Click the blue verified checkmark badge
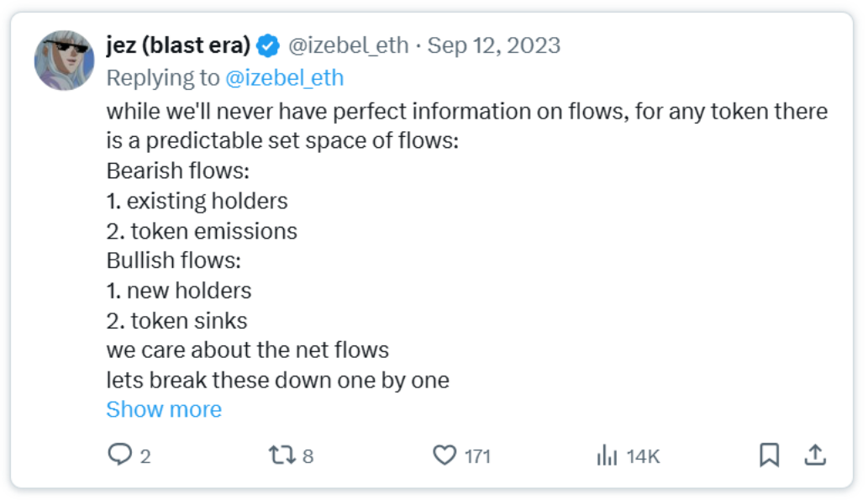Viewport: 868px width, 500px height. pos(269,45)
